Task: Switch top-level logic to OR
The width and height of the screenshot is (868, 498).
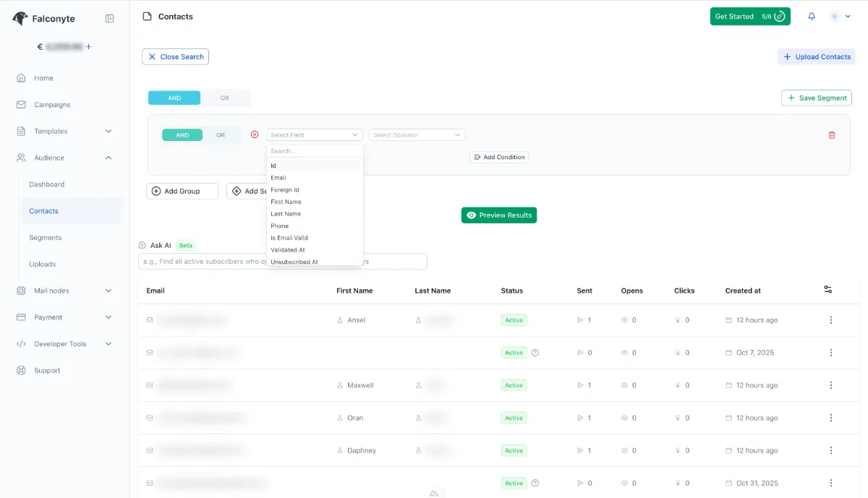Action: tap(224, 98)
